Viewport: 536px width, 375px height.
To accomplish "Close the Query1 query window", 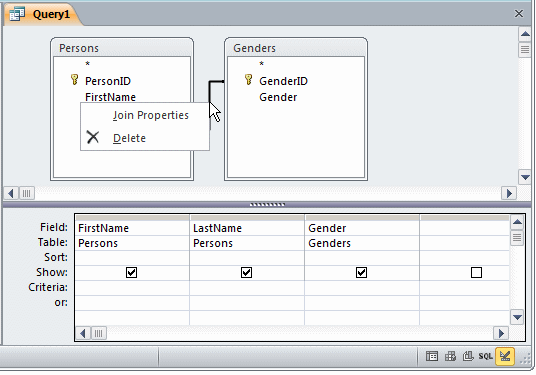I will click(x=519, y=13).
